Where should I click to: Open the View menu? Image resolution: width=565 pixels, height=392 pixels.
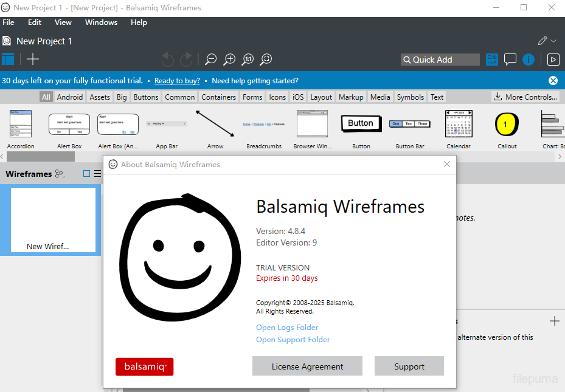(63, 22)
